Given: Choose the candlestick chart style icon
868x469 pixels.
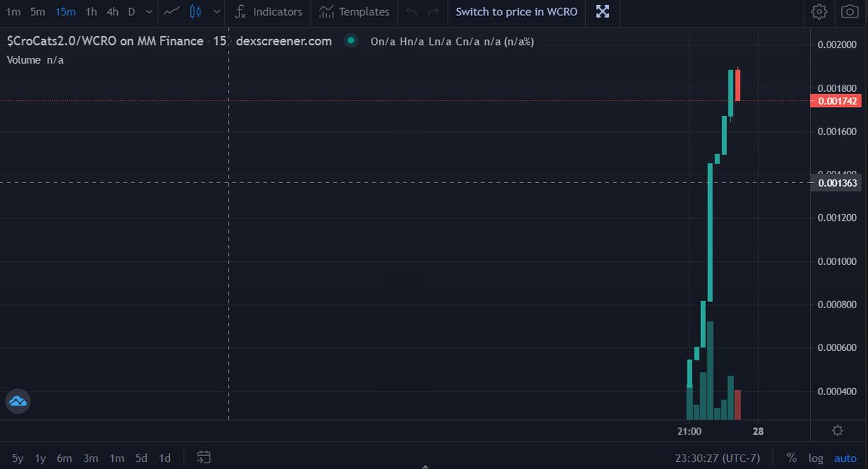Looking at the screenshot, I should click(195, 12).
